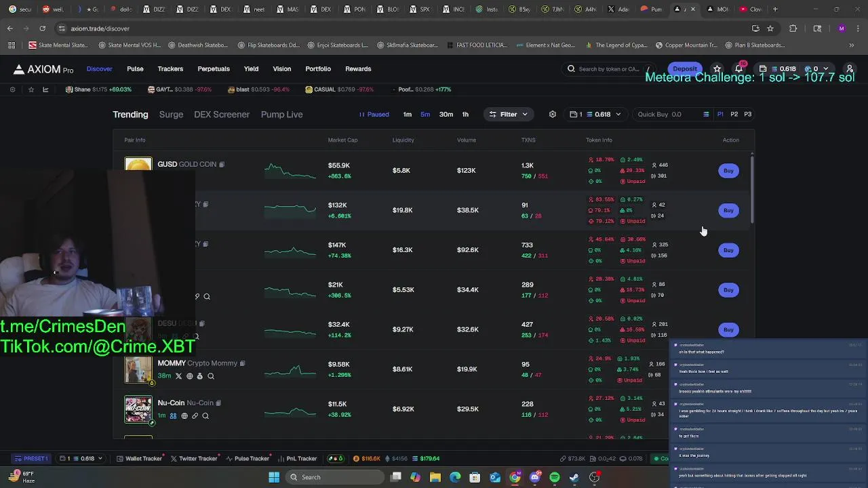
Task: Open the user profile icon
Action: [x=850, y=68]
